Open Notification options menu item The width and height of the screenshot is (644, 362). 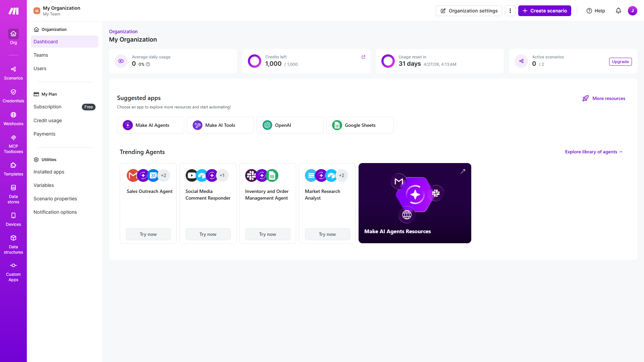point(64,212)
